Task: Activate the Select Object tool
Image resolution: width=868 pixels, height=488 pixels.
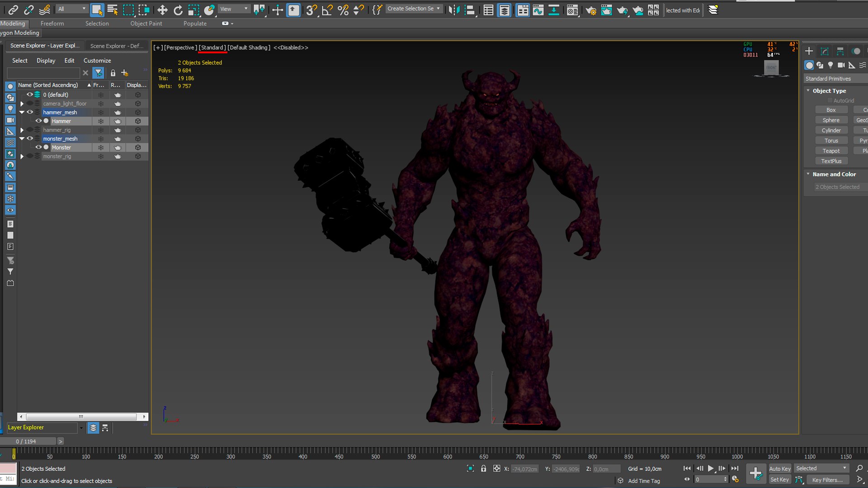Action: pos(97,9)
